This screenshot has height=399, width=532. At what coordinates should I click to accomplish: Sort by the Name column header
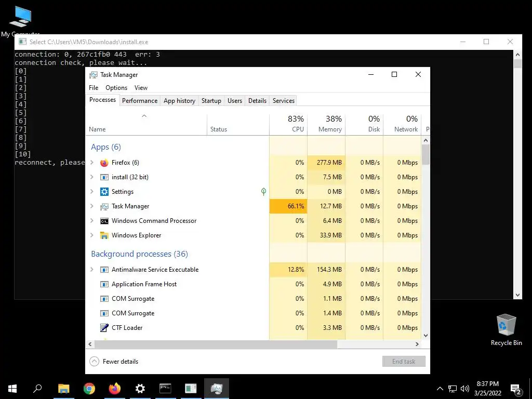point(146,124)
